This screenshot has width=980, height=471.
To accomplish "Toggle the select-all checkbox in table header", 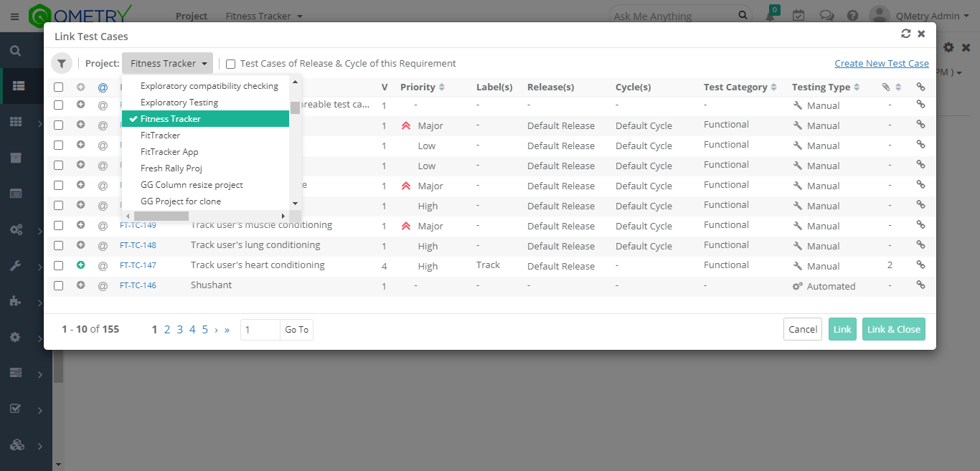I will pos(59,87).
